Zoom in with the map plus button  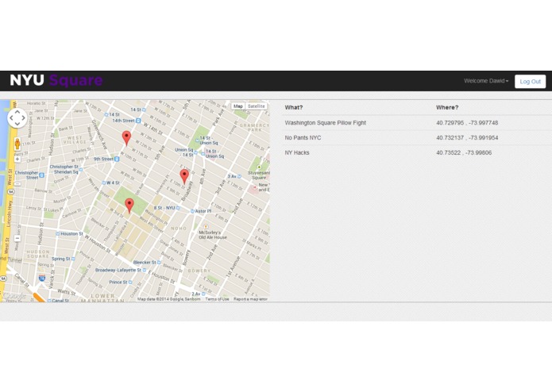17,159
